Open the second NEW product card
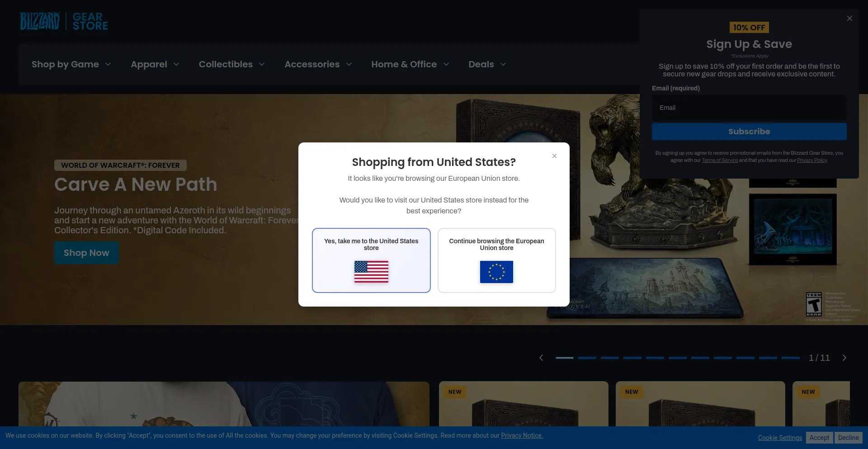The width and height of the screenshot is (868, 449). tap(700, 404)
